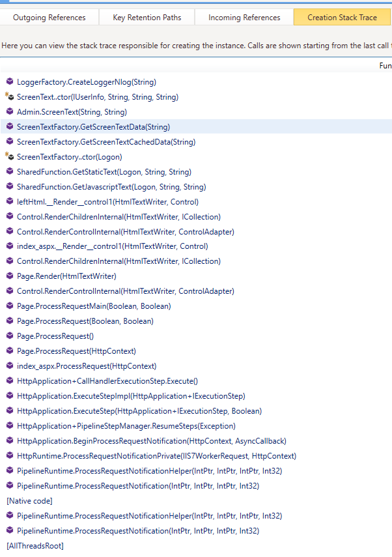Select SharedFunction.GetJavascriptText(Logon, String, String)
The image size is (392, 557).
click(196, 187)
